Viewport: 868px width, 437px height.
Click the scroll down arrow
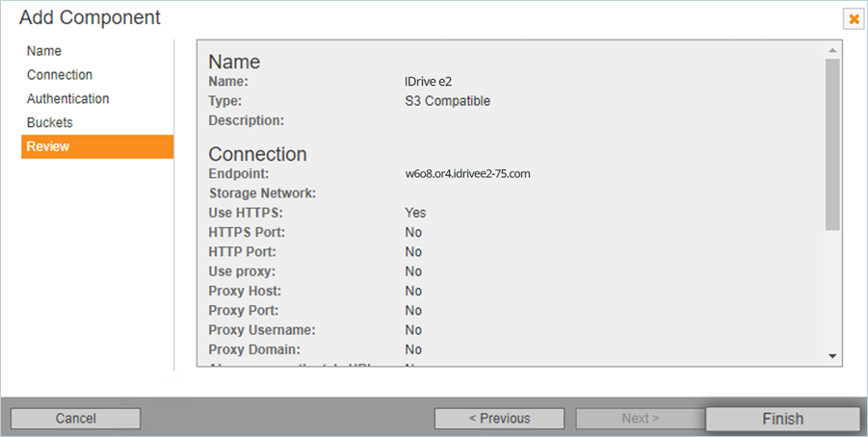point(832,356)
